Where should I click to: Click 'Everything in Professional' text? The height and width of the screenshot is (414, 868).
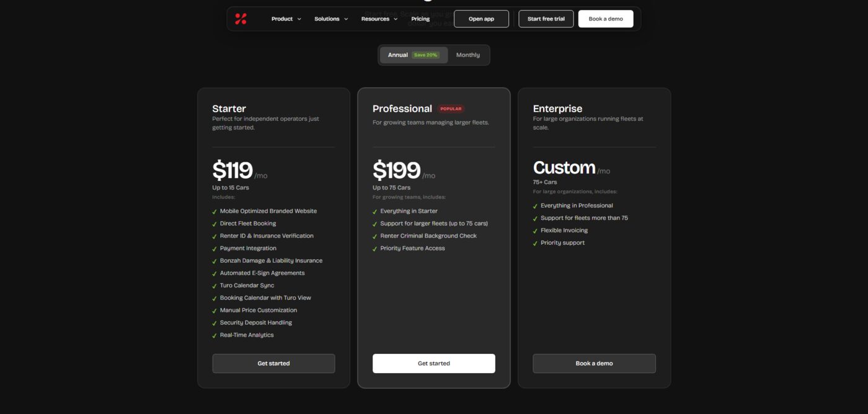[577, 205]
